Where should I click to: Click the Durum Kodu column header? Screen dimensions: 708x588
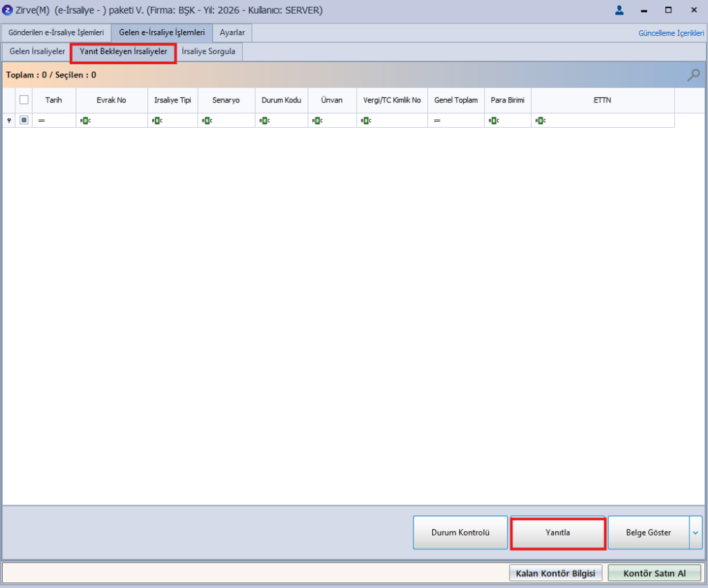(281, 100)
